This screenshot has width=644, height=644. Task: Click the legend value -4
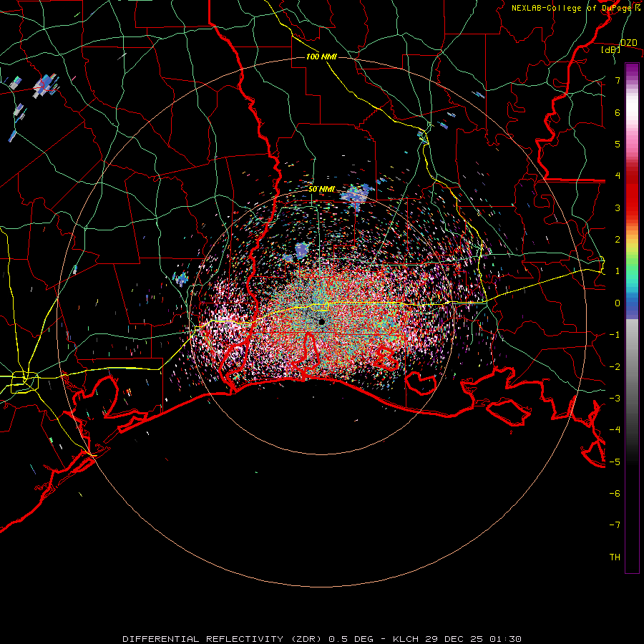[615, 430]
